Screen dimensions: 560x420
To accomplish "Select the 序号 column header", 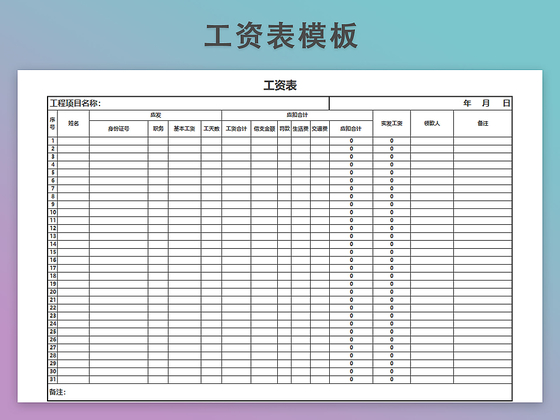I will (52, 123).
